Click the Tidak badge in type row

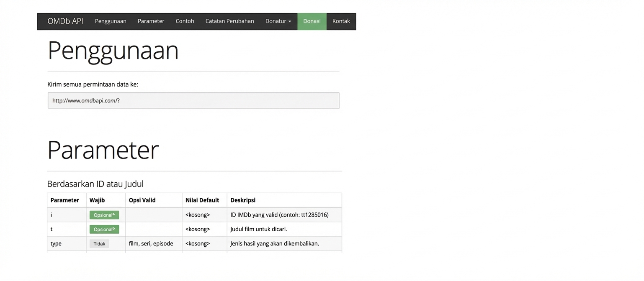click(99, 243)
